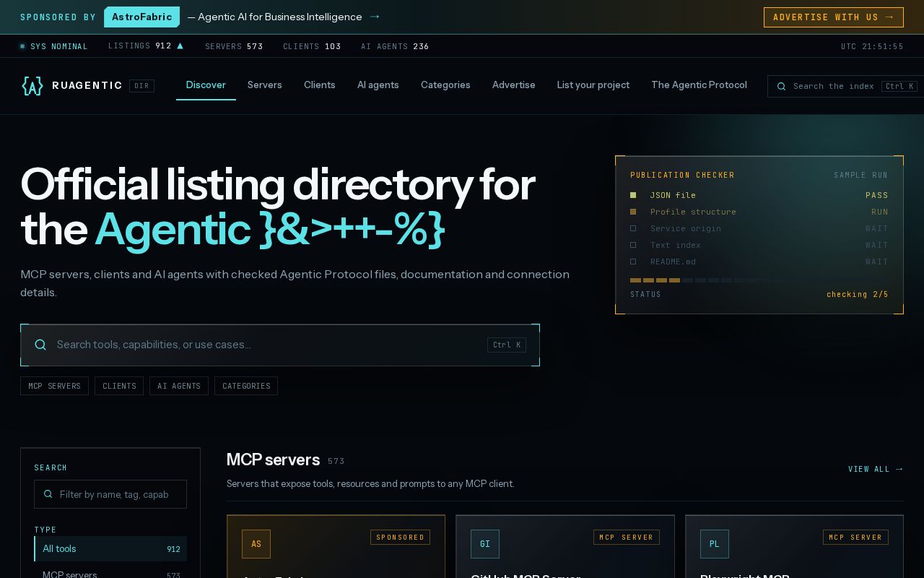Viewport: 924px width, 578px height.
Task: Click ADVERTISE WITH US button
Action: point(834,17)
